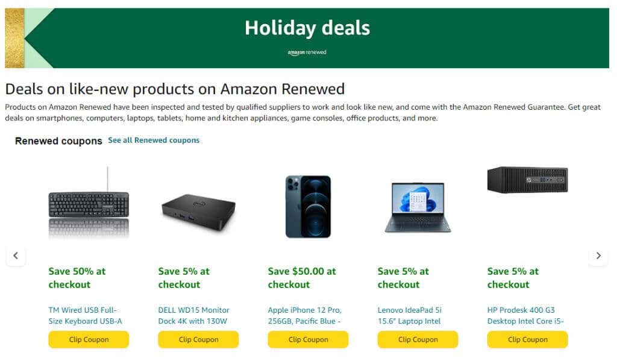
Task: Open TM Wired USB Full-Size Keyboard link
Action: coord(86,316)
